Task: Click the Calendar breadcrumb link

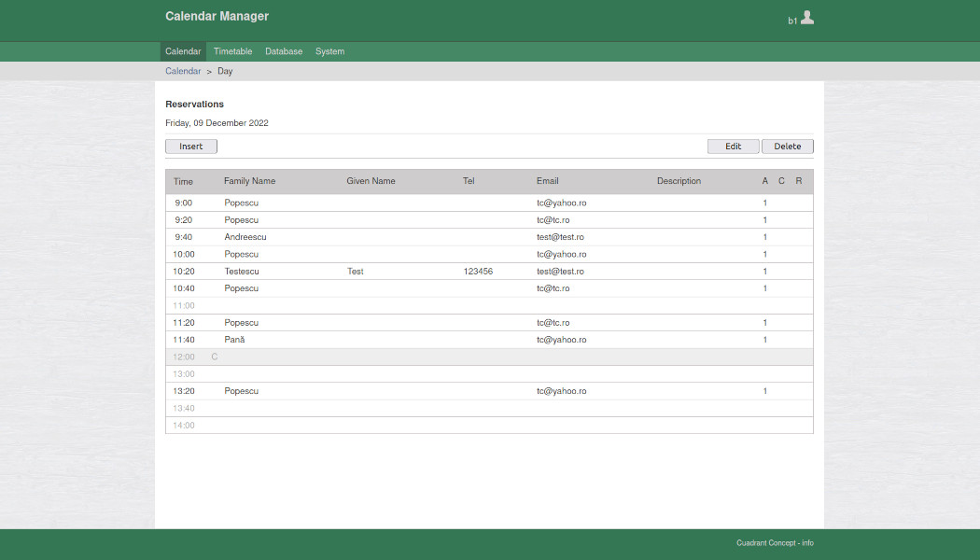Action: (x=183, y=71)
